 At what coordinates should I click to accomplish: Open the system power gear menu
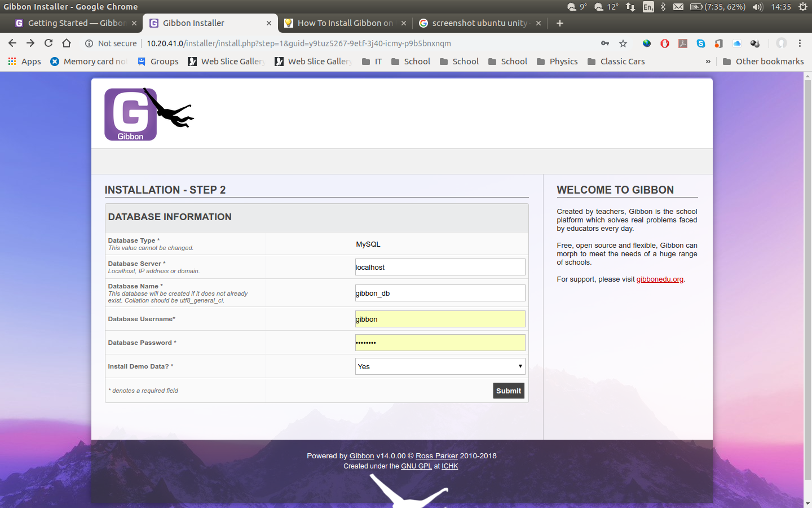[x=803, y=7]
